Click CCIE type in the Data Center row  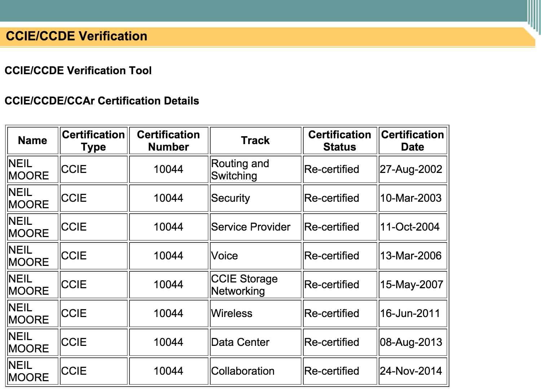pos(74,342)
